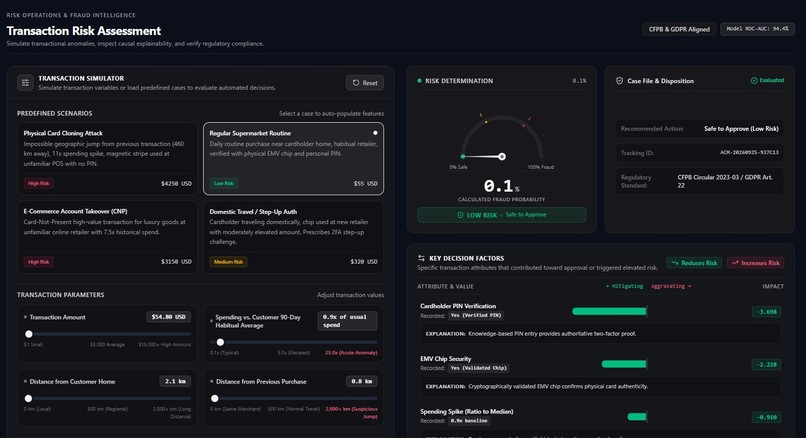Click the Yes (Verified PIN) recorded value
Screen dimensions: 806x438
click(x=475, y=315)
